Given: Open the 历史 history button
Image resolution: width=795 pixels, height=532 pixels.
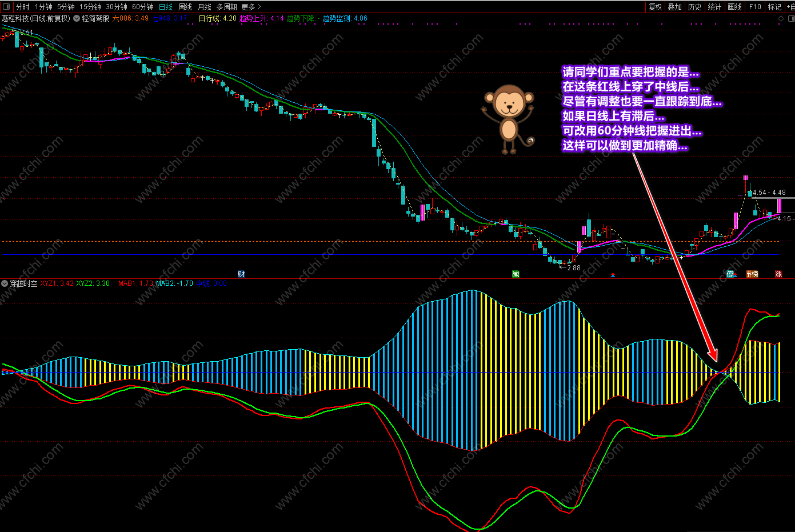Looking at the screenshot, I should point(694,7).
